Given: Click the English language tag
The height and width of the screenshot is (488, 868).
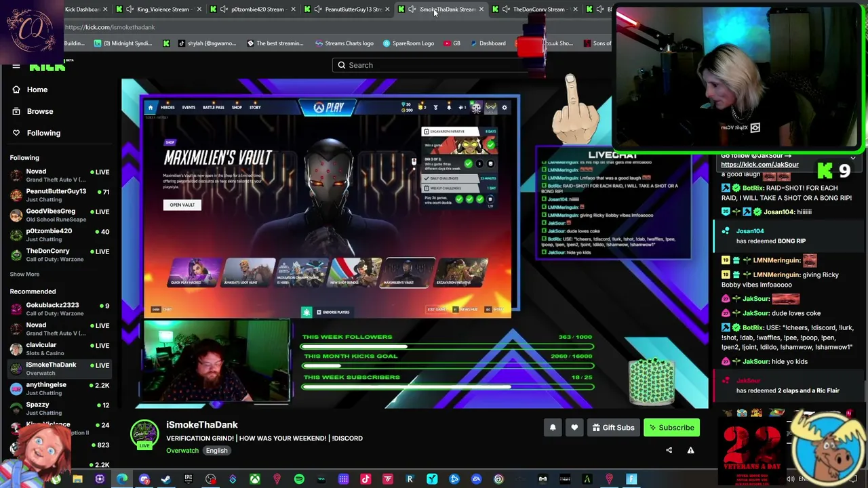Looking at the screenshot, I should coord(216,451).
